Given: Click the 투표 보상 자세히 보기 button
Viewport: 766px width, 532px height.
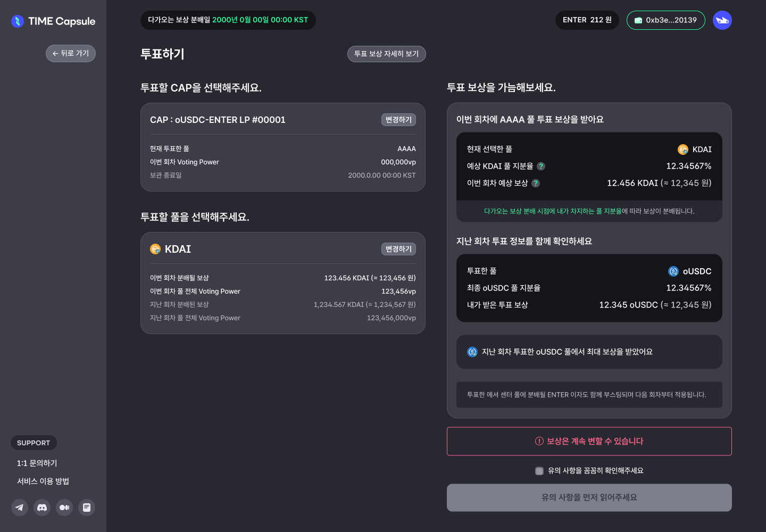Looking at the screenshot, I should (x=387, y=54).
